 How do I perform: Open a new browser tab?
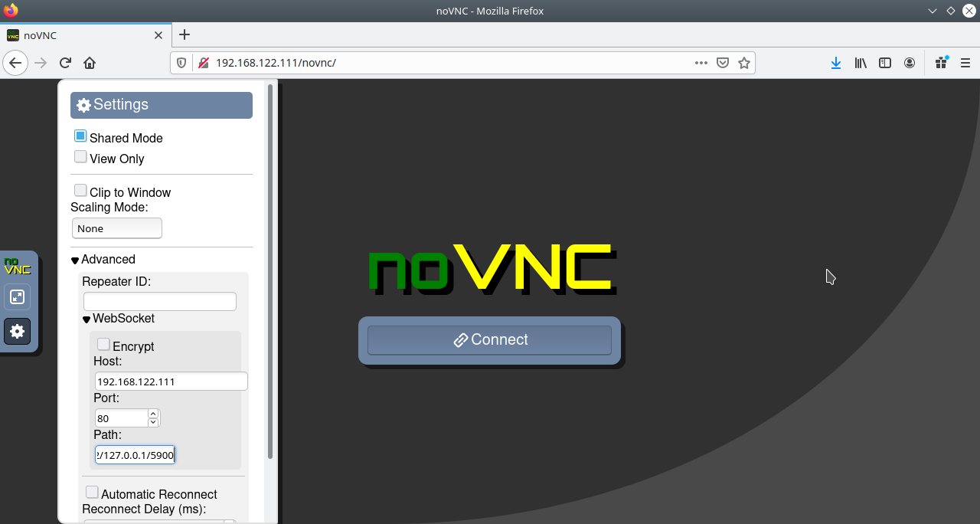[x=185, y=34]
